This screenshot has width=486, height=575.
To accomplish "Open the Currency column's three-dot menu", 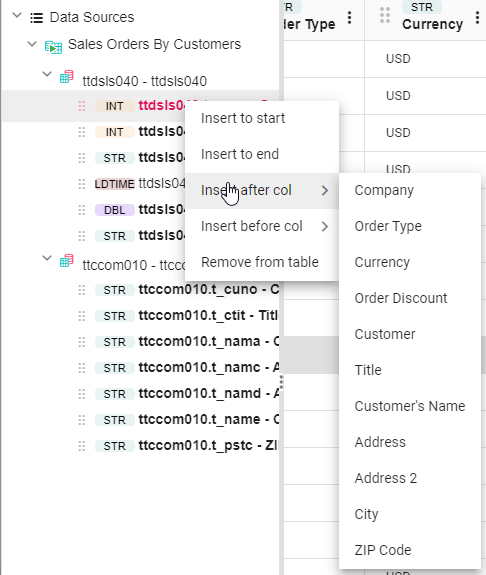I will pos(477,18).
